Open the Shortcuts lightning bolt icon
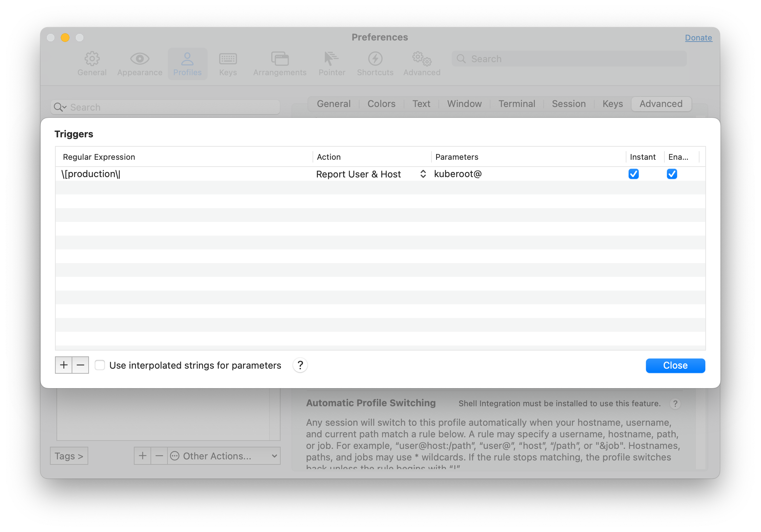The image size is (761, 532). click(375, 59)
